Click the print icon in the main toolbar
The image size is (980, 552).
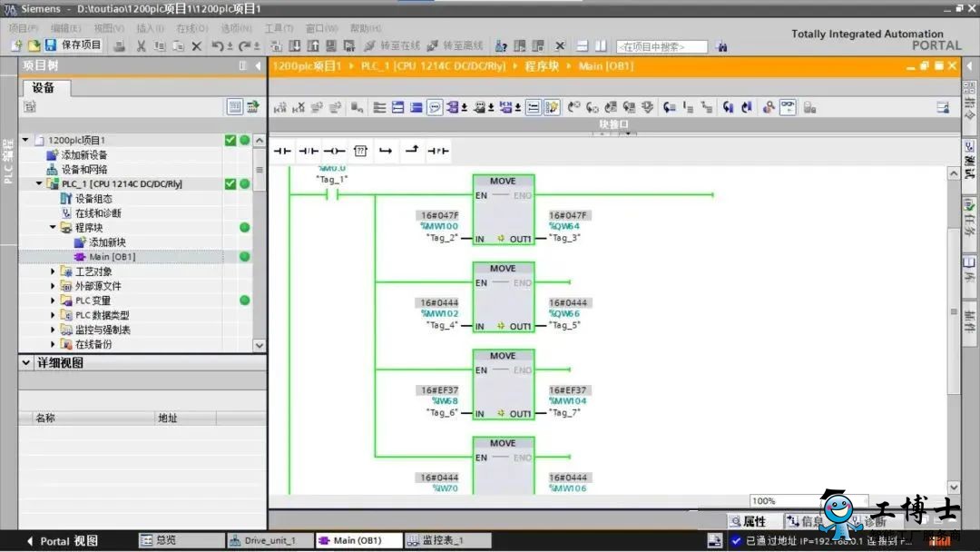pyautogui.click(x=119, y=46)
